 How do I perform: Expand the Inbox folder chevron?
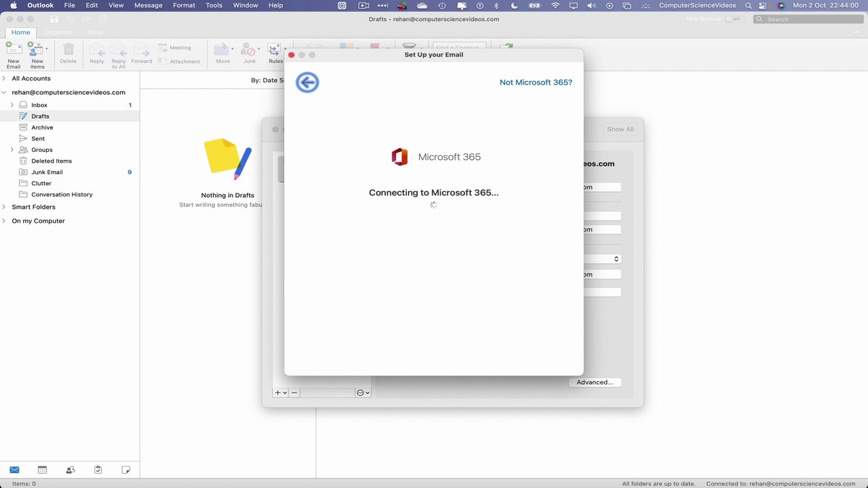[x=12, y=105]
